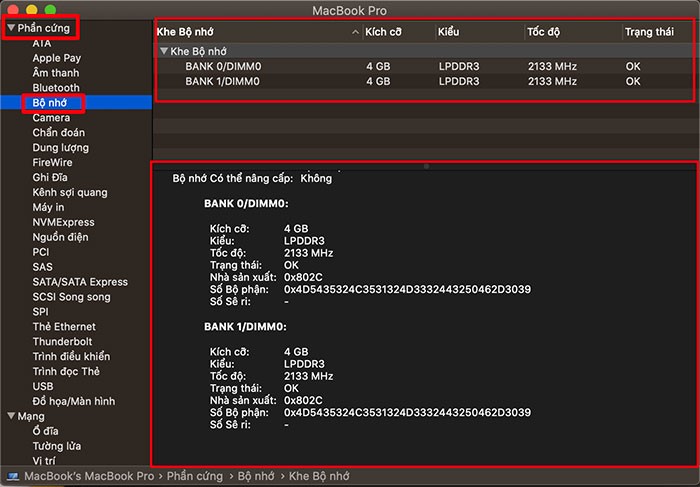
Task: Collapse the Phần cứng hardware section
Action: tap(11, 28)
